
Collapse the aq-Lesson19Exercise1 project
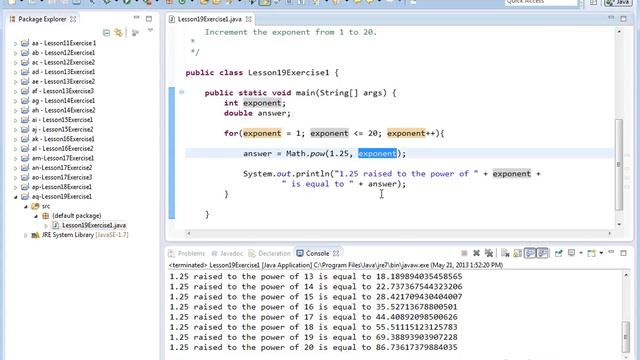tap(16, 197)
